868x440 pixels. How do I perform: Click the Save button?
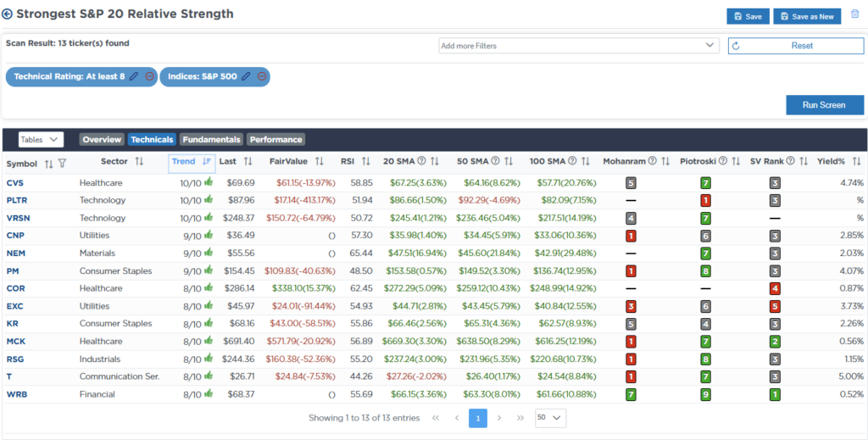pyautogui.click(x=748, y=17)
